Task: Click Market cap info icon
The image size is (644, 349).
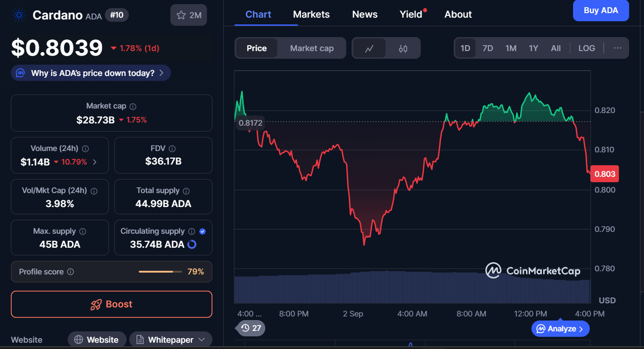Action: 133,106
